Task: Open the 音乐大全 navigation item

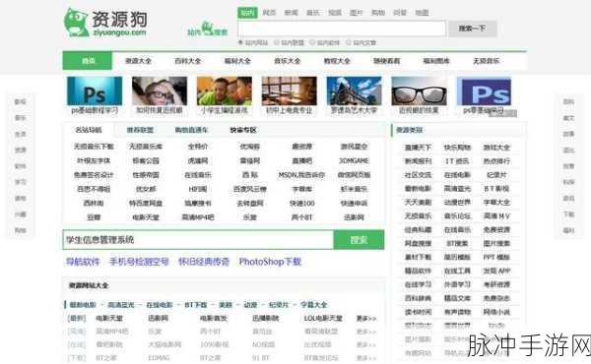Action: click(288, 61)
